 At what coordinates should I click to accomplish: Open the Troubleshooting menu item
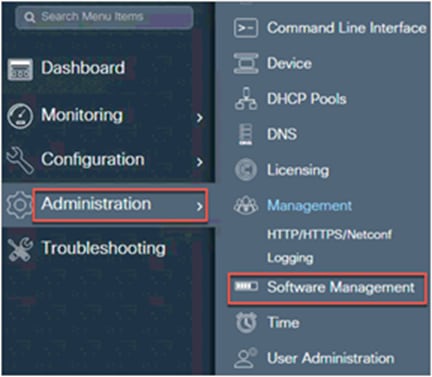tap(103, 249)
